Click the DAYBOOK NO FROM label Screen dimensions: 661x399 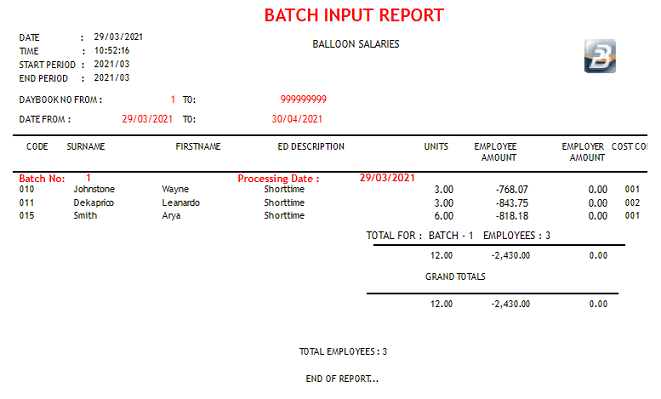pos(60,100)
